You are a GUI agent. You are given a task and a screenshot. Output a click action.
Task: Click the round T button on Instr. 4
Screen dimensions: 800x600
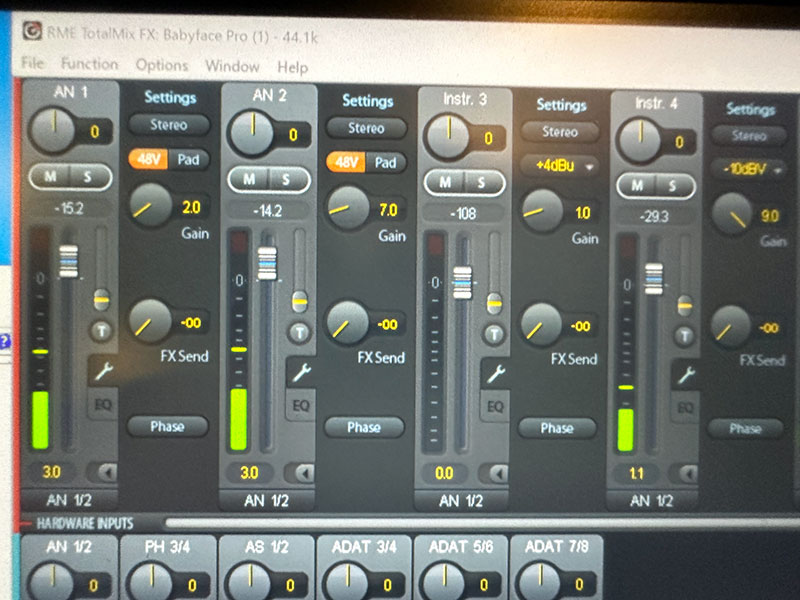[684, 336]
